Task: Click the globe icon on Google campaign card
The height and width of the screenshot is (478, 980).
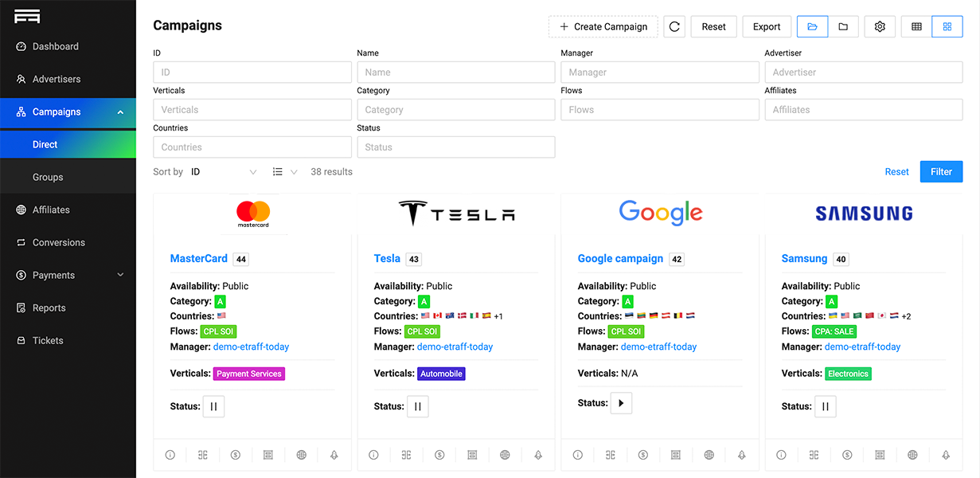Action: (x=709, y=455)
